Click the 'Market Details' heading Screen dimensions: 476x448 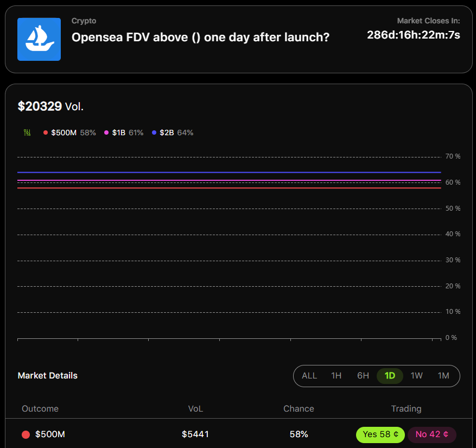[x=48, y=376]
